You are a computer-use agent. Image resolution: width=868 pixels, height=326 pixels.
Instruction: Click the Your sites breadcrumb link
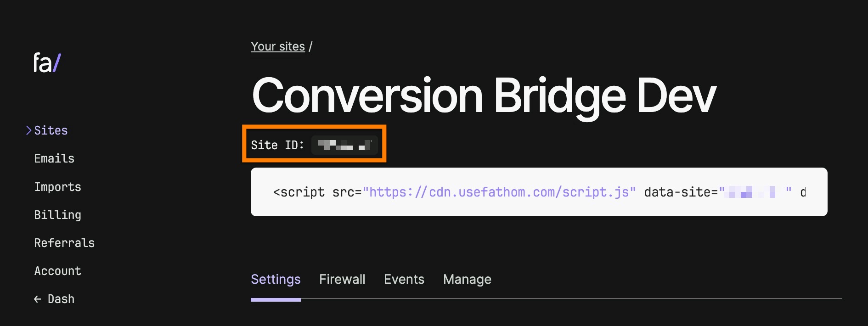[x=277, y=46]
